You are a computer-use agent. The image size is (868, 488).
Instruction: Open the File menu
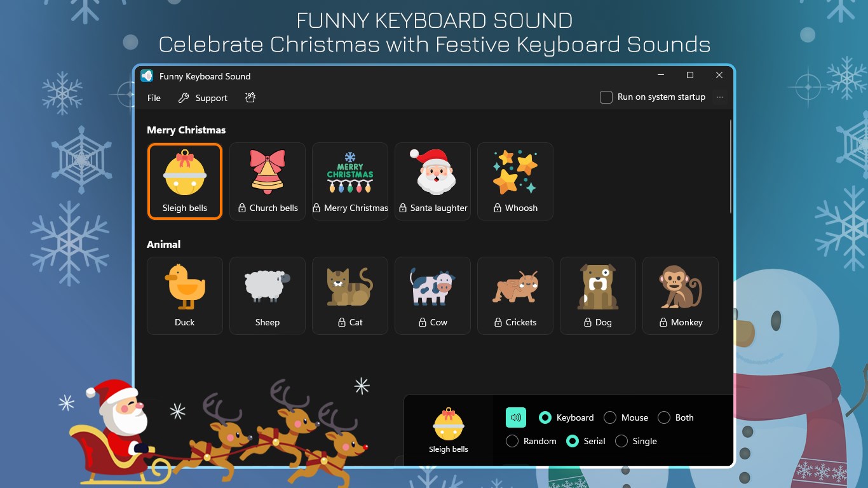tap(154, 98)
